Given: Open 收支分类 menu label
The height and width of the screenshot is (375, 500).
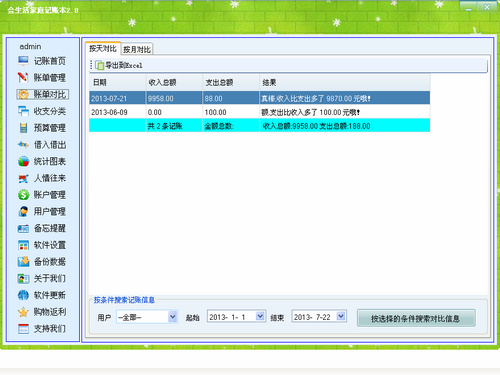Looking at the screenshot, I should click(50, 111).
